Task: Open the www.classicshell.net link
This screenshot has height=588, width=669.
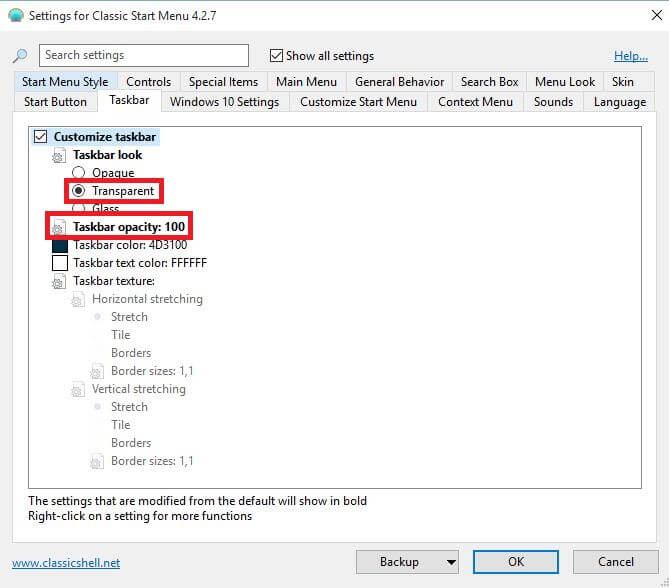Action: 66,563
